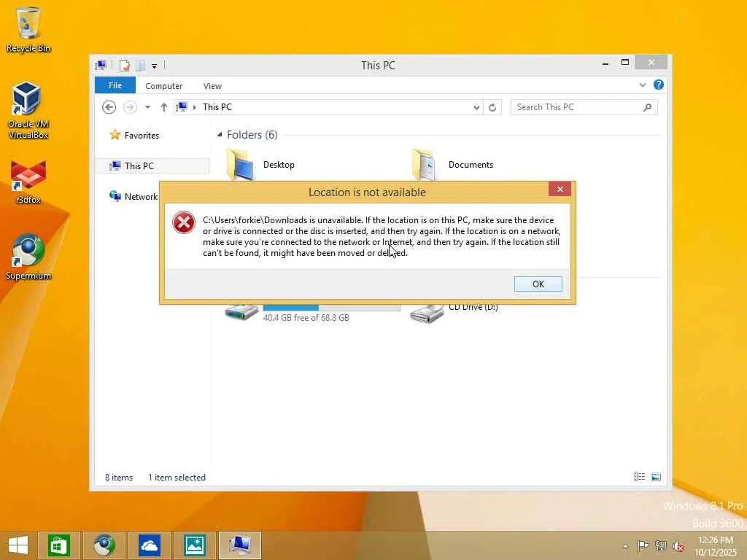747x560 pixels.
Task: Switch to details view in status bar
Action: (639, 477)
